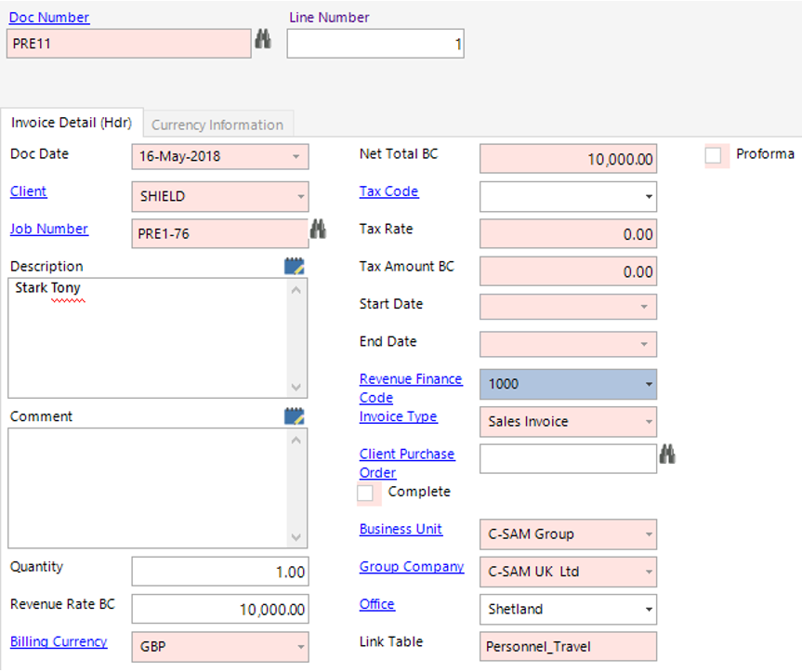Open the Doc Number search using the binoculars icon

(263, 41)
